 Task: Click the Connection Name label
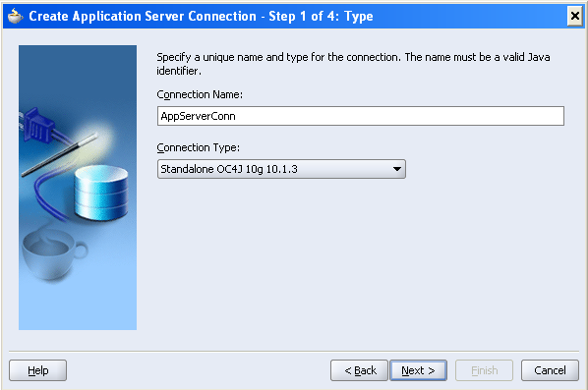point(200,94)
